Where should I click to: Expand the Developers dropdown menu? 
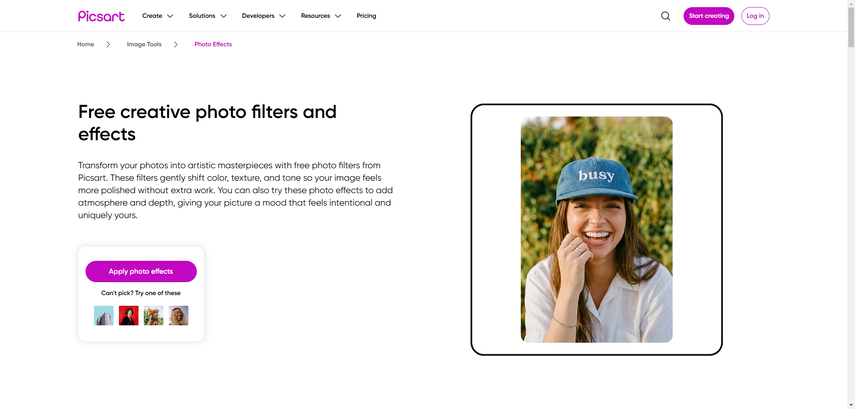(x=263, y=16)
